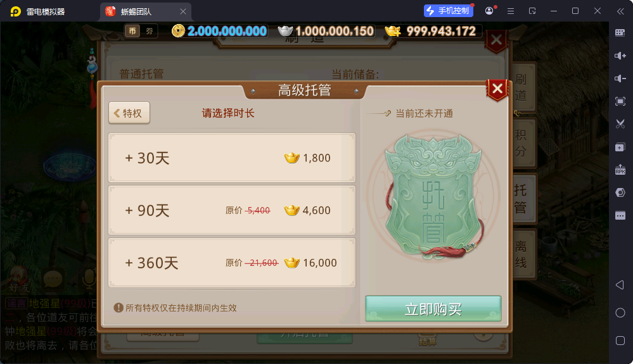Click the emulator keyboard mapping icon
This screenshot has width=633, height=364.
[620, 33]
